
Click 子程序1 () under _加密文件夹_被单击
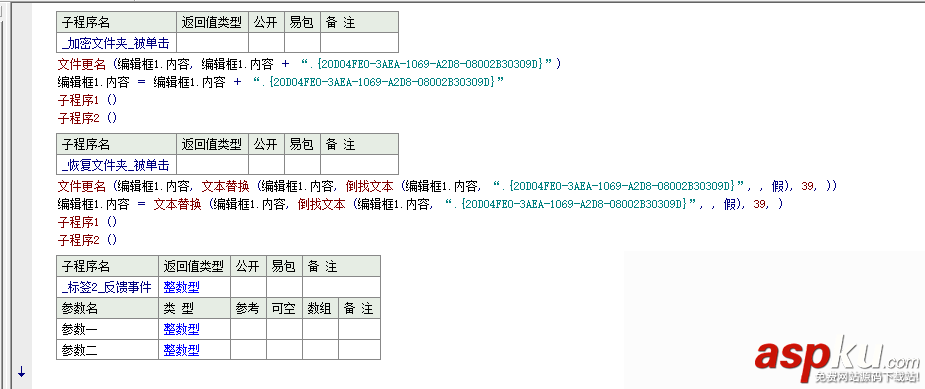tap(87, 100)
